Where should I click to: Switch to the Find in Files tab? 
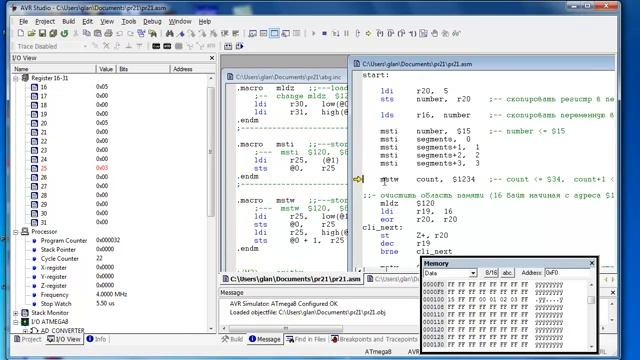(x=306, y=339)
